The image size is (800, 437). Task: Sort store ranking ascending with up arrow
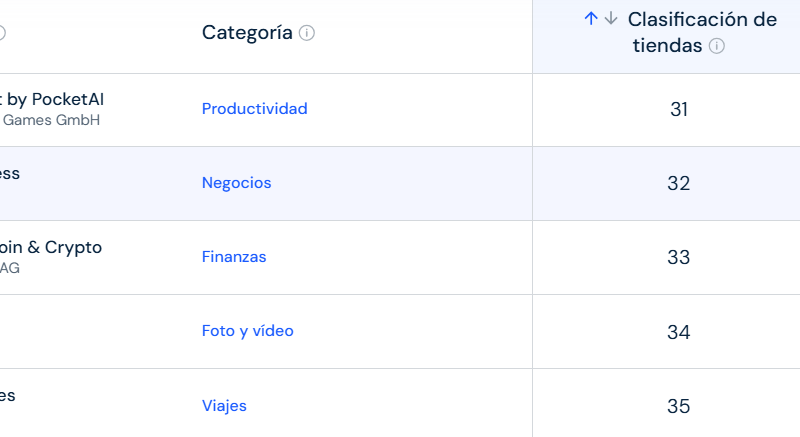[x=591, y=19]
